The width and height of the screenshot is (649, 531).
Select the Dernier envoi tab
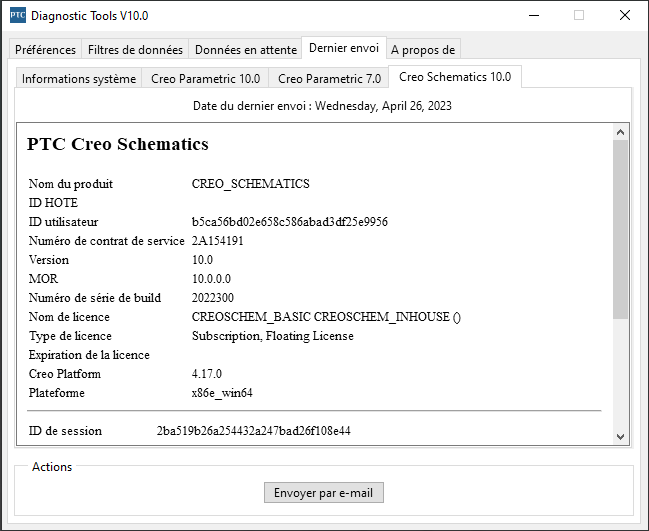pyautogui.click(x=344, y=48)
